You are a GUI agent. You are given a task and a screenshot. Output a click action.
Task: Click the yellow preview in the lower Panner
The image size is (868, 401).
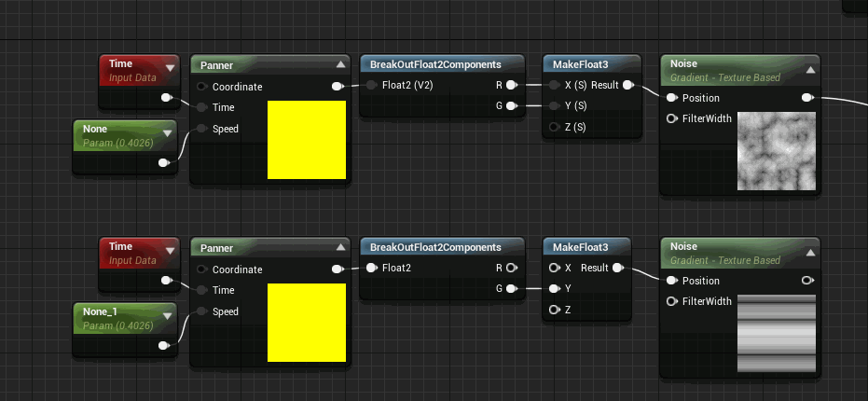[307, 323]
